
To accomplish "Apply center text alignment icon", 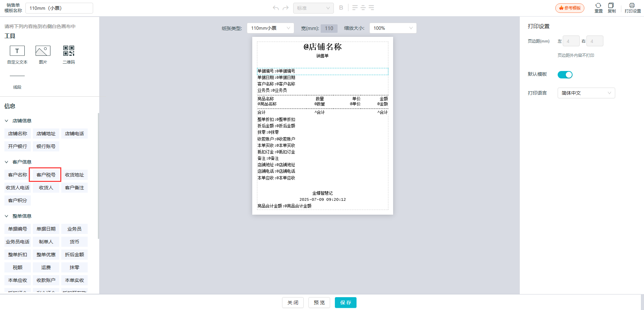I will click(x=363, y=8).
